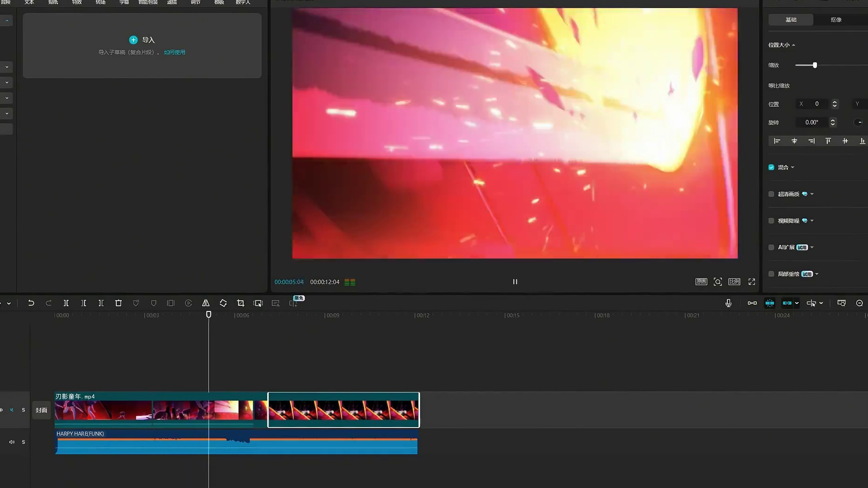The width and height of the screenshot is (868, 488).
Task: Uncheck the 混合 checkbox
Action: [771, 167]
